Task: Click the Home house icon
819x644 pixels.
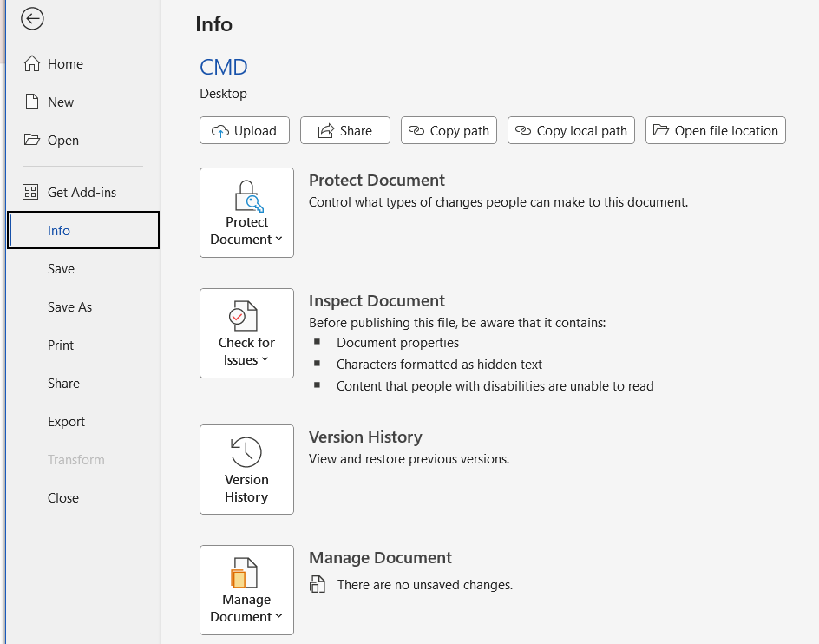Action: coord(32,64)
